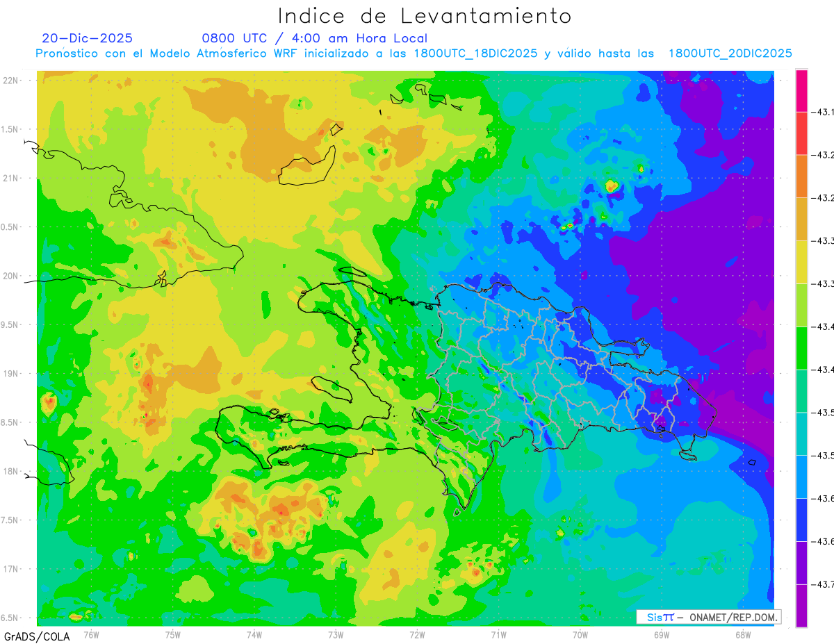Screen dimensions: 834x644
Task: Click the title "Indice de Levantamiento"
Action: [424, 16]
